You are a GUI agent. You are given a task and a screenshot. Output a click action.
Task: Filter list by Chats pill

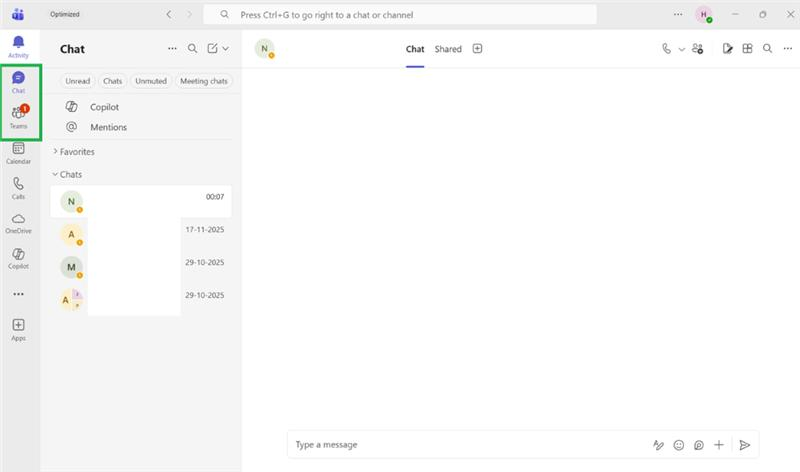(113, 81)
